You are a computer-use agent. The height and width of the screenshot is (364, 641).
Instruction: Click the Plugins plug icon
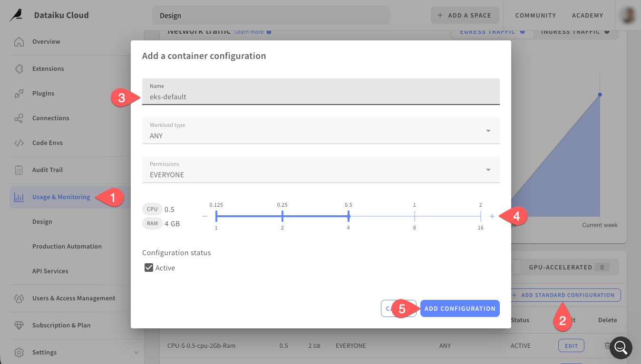[x=19, y=94]
